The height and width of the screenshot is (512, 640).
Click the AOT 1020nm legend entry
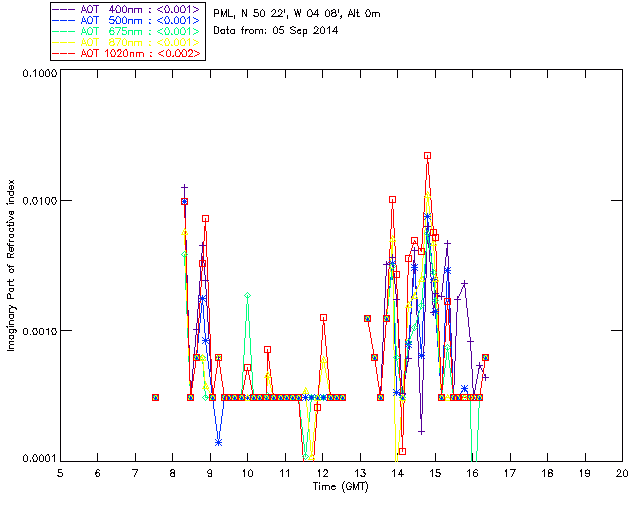(127, 53)
